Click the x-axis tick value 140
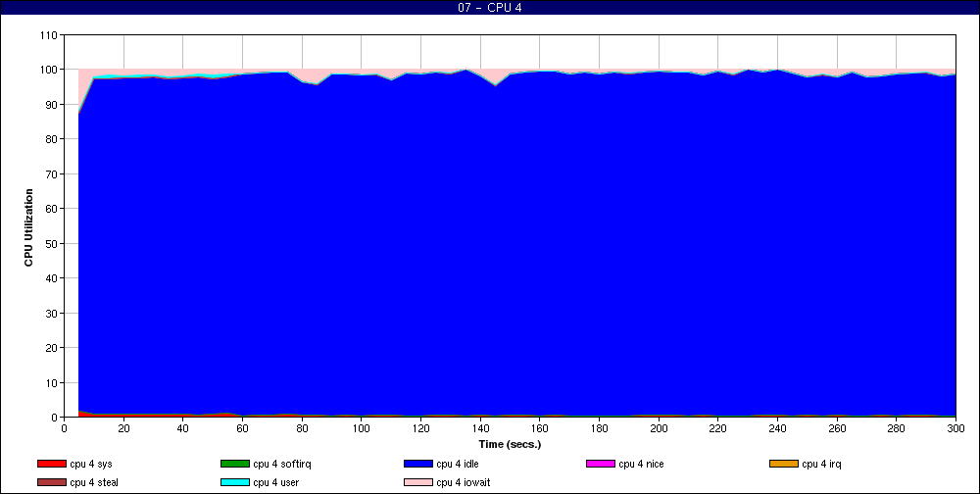 [x=480, y=428]
